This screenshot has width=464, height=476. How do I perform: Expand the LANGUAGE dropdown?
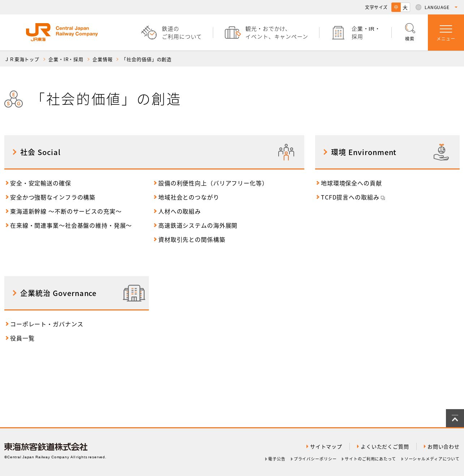tap(437, 7)
